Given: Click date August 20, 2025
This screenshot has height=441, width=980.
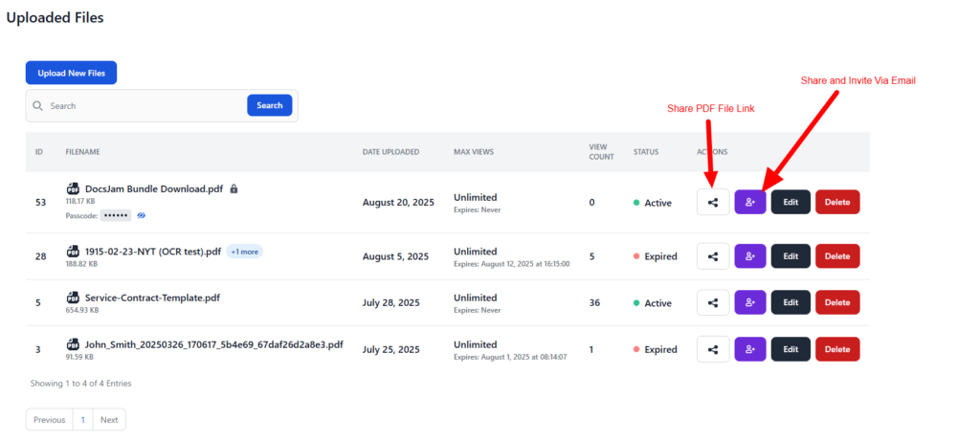Looking at the screenshot, I should pos(399,203).
